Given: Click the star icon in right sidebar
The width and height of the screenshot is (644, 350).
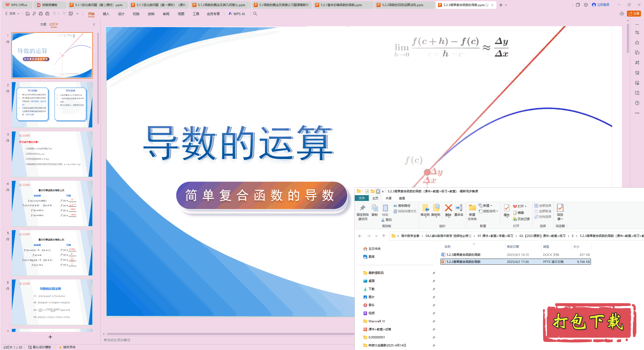Looking at the screenshot, I should click(x=637, y=43).
